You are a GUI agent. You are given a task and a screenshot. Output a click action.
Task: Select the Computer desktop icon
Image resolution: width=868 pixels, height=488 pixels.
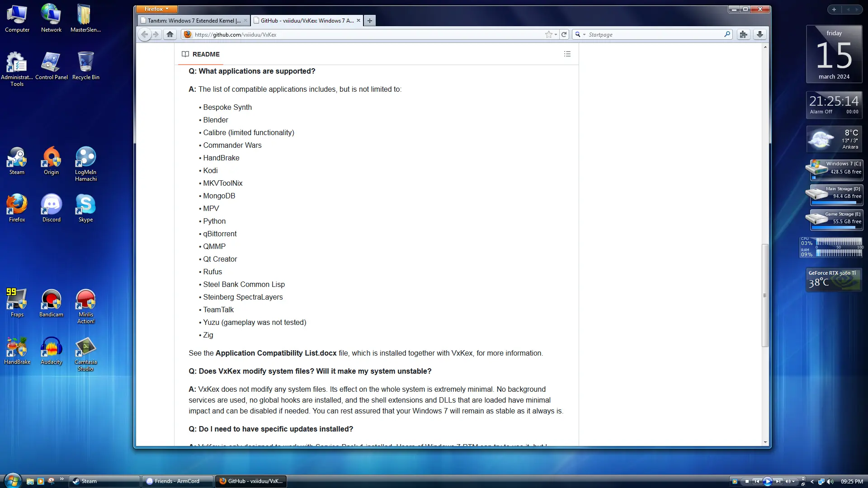[17, 18]
